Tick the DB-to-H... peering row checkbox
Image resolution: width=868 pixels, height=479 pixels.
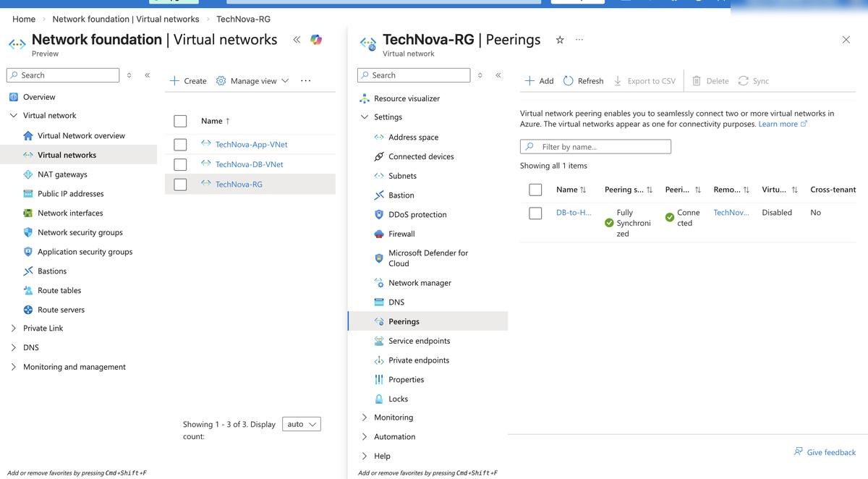[x=535, y=213]
